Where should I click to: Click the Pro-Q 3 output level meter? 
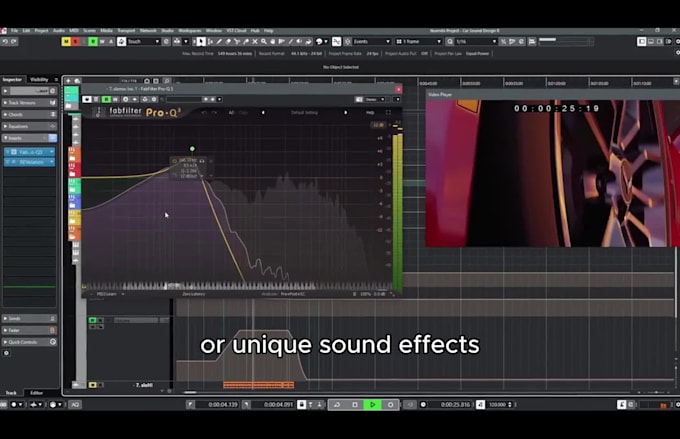pos(397,211)
